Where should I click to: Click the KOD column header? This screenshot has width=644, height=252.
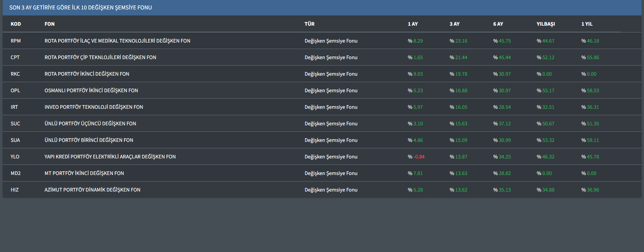click(16, 24)
